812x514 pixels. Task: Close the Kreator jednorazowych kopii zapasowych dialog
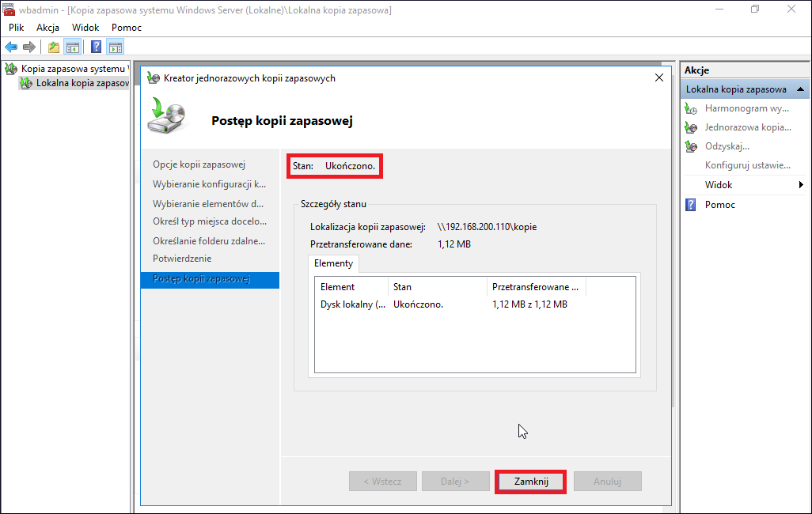pyautogui.click(x=658, y=77)
